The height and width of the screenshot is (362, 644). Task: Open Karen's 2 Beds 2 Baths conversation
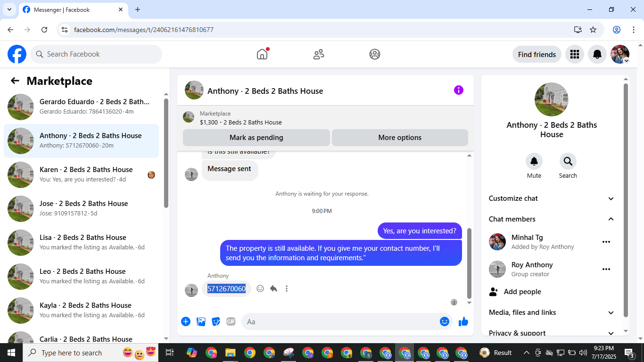pos(82,175)
